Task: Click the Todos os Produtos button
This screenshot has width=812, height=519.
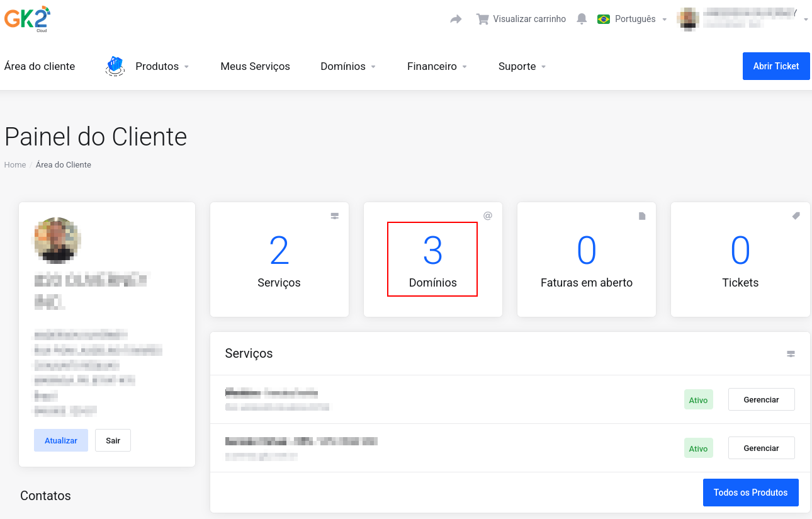Action: [x=750, y=493]
